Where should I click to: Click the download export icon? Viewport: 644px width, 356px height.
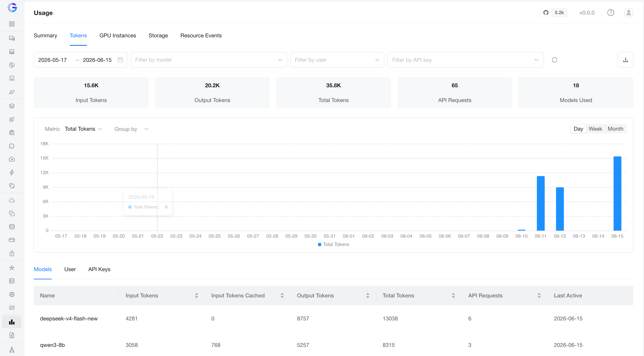point(625,60)
